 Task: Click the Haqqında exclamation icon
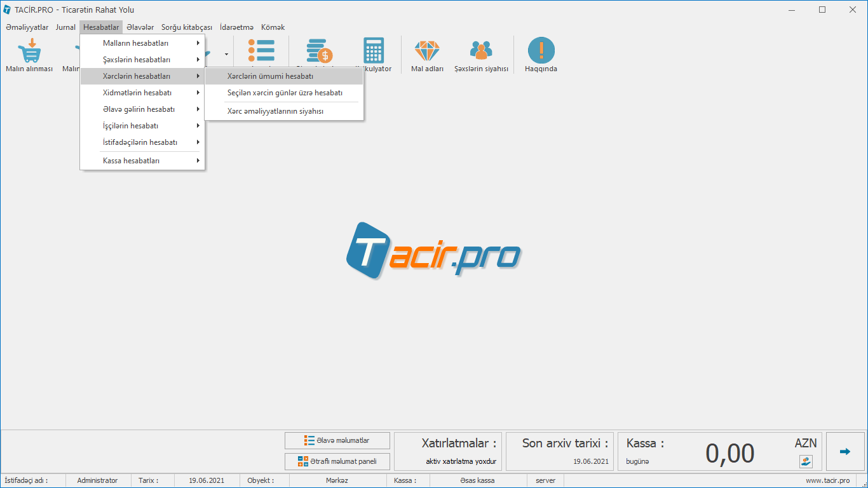tap(541, 51)
